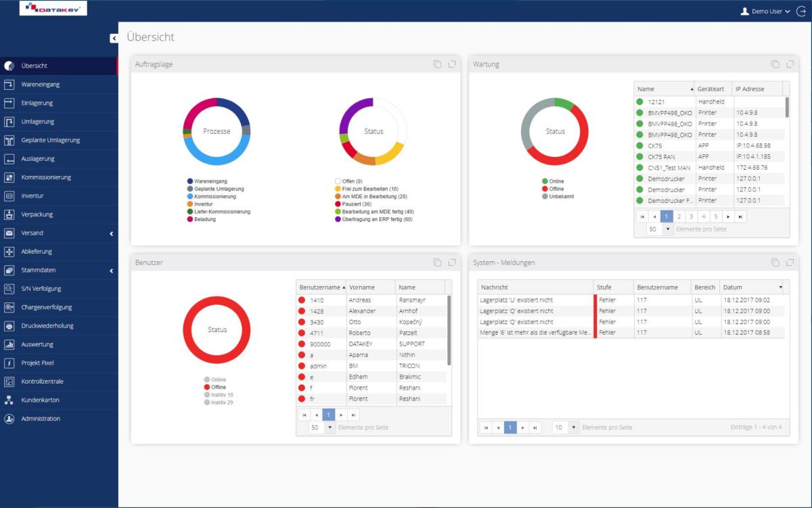Click the light blue Prozesse donut segment

(217, 160)
